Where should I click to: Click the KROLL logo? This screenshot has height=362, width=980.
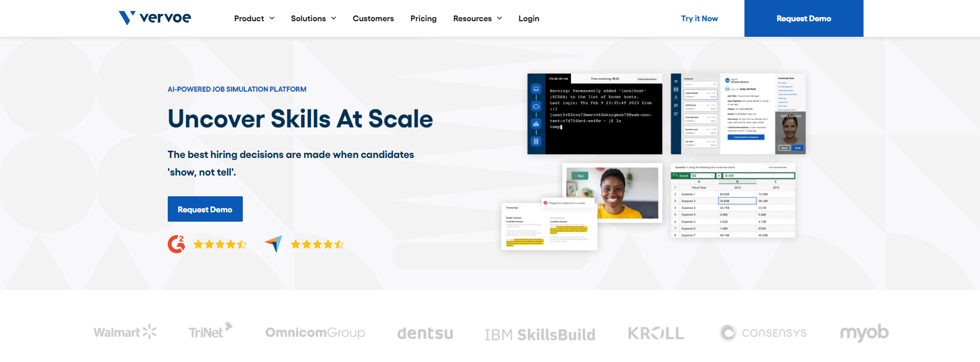tap(656, 333)
